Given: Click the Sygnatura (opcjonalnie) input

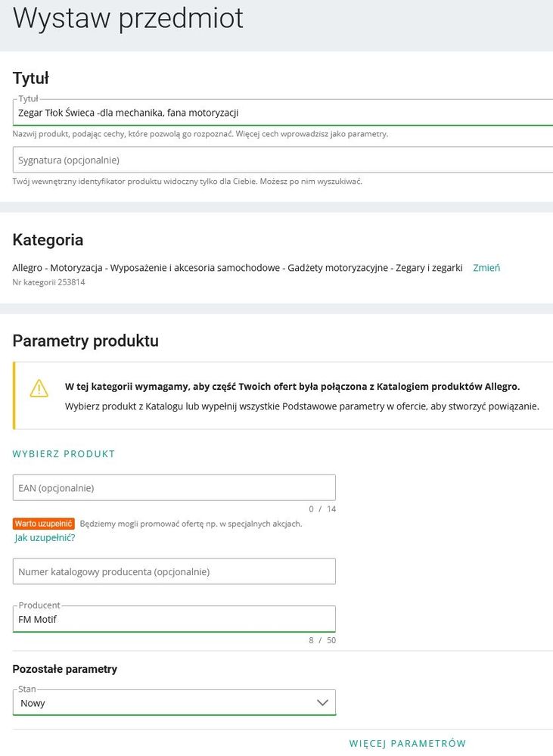Looking at the screenshot, I should tap(280, 160).
